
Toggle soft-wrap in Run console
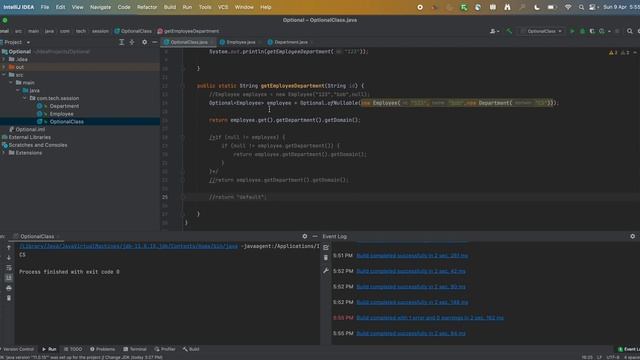9,268
